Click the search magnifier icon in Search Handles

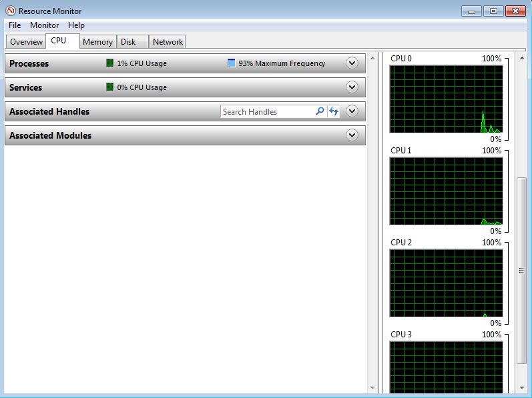tap(320, 111)
